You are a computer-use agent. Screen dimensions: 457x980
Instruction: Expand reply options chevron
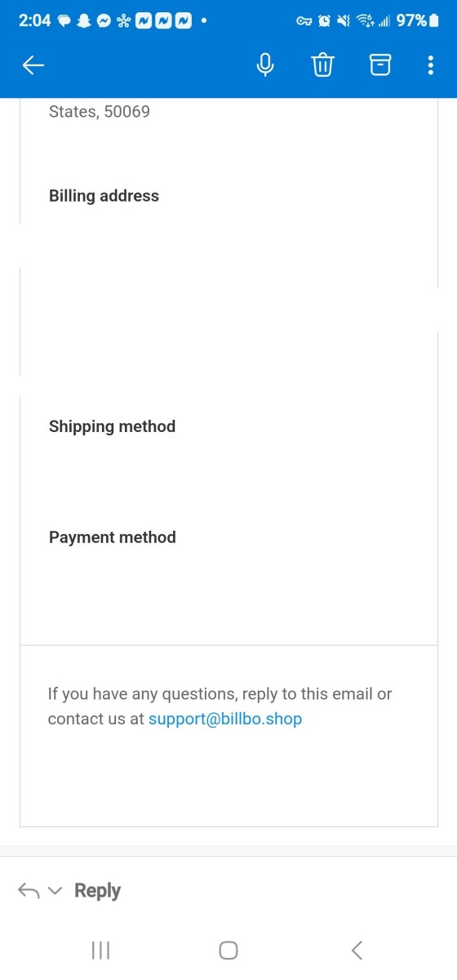coord(55,891)
